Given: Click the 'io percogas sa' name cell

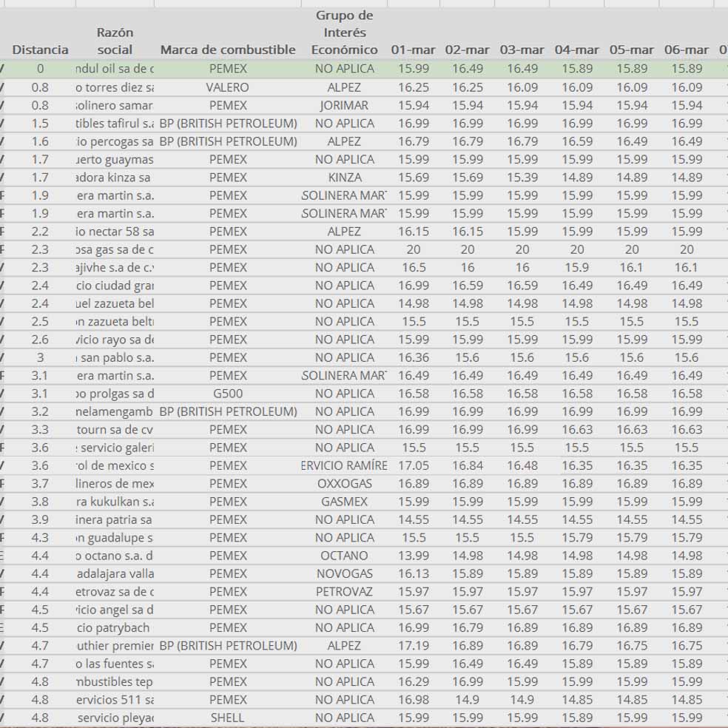Looking at the screenshot, I should (x=115, y=141).
